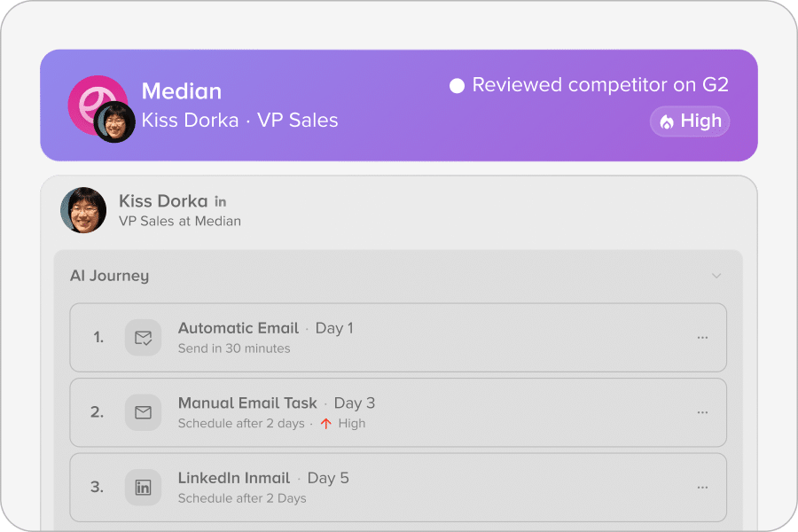
Task: Open options menu for Automatic Email step
Action: pos(702,338)
